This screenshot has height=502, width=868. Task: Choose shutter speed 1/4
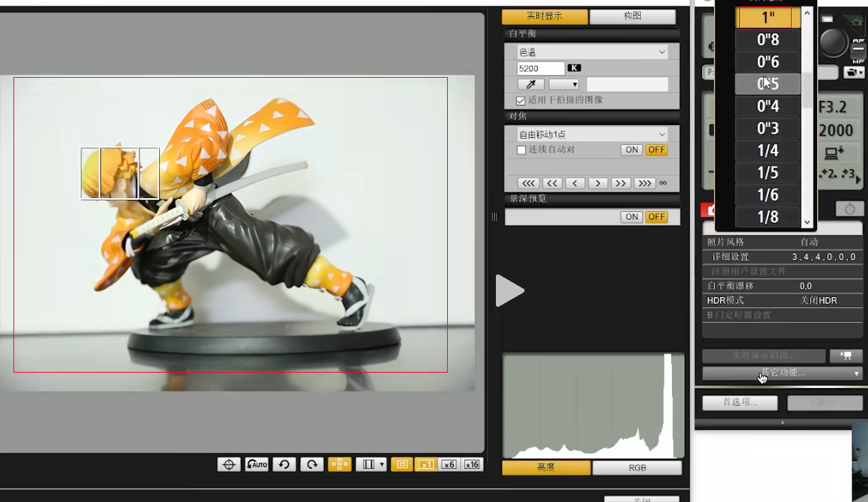768,151
